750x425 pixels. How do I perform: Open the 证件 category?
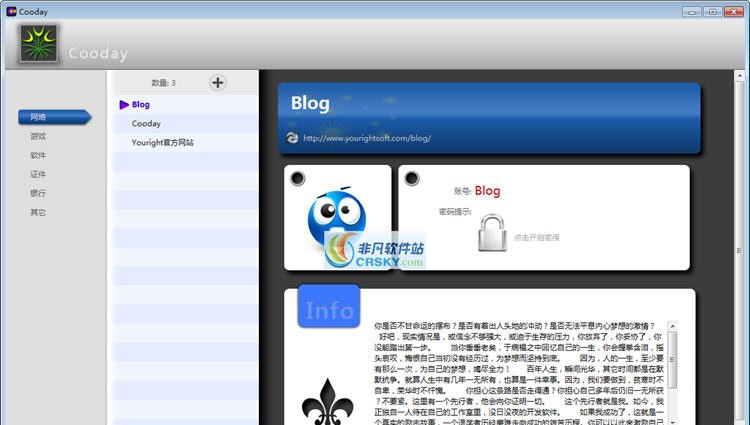[x=38, y=174]
